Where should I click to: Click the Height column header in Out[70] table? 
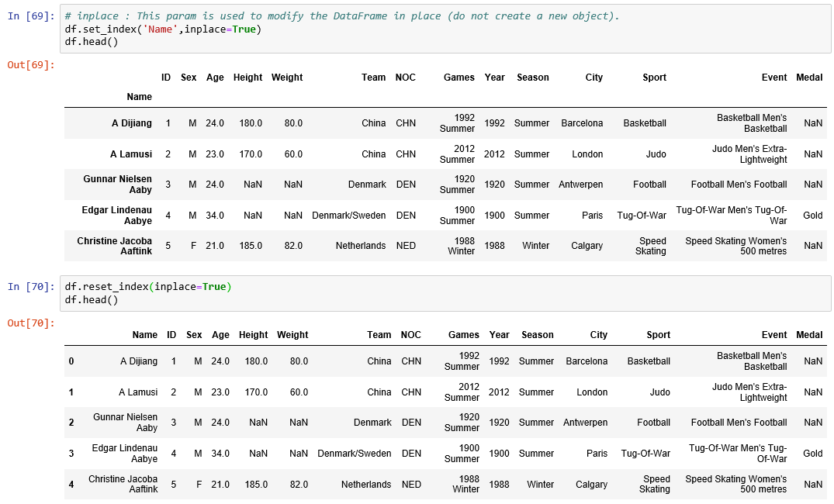[x=253, y=335]
